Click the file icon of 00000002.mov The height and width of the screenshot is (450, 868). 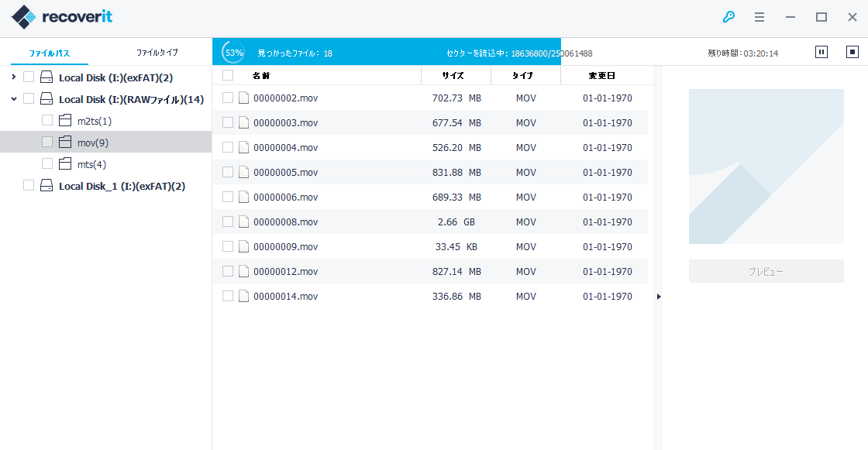[243, 98]
